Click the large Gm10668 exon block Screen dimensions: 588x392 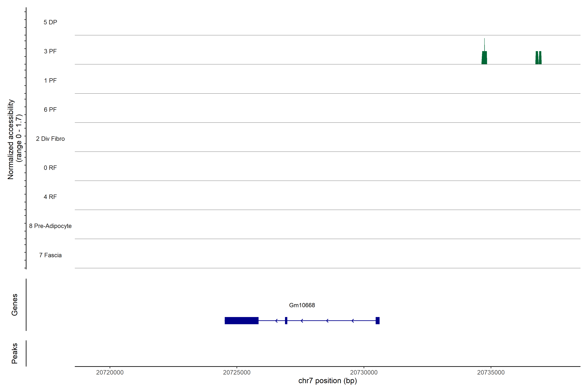(242, 320)
